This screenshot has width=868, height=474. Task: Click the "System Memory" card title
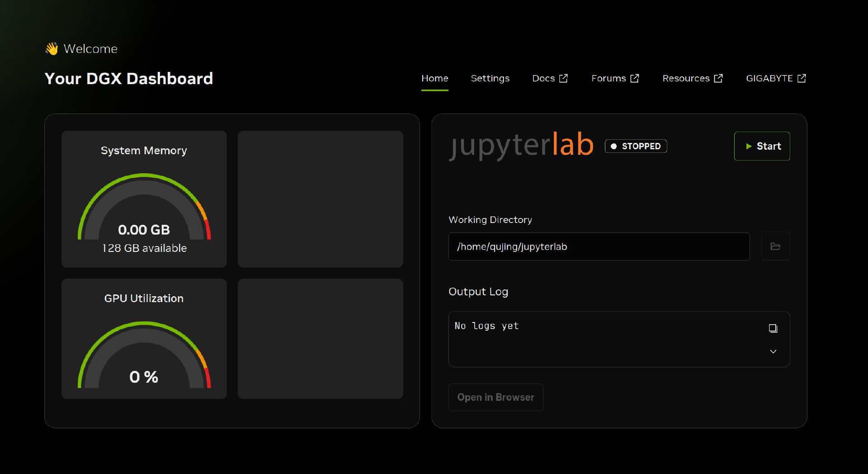tap(144, 151)
